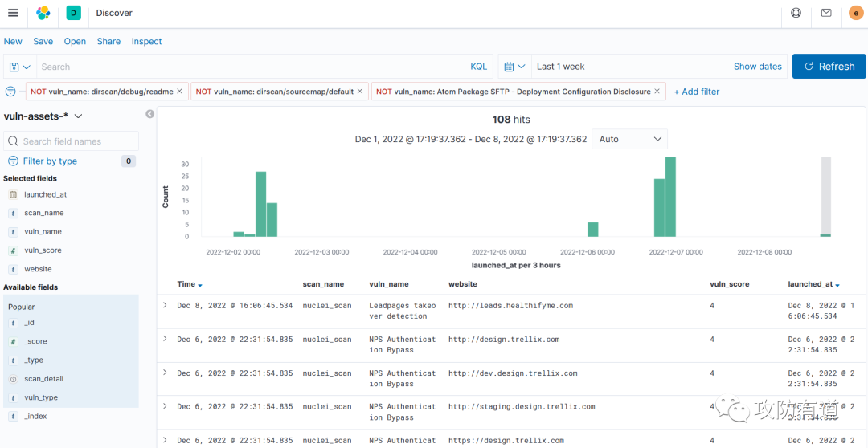Sort by launched_at column arrow

[x=837, y=285]
